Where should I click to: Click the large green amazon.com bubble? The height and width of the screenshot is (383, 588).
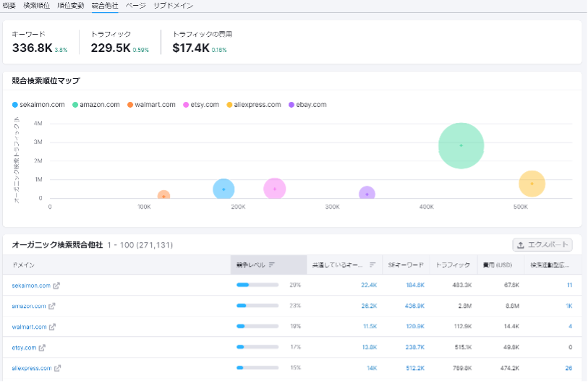click(x=461, y=145)
